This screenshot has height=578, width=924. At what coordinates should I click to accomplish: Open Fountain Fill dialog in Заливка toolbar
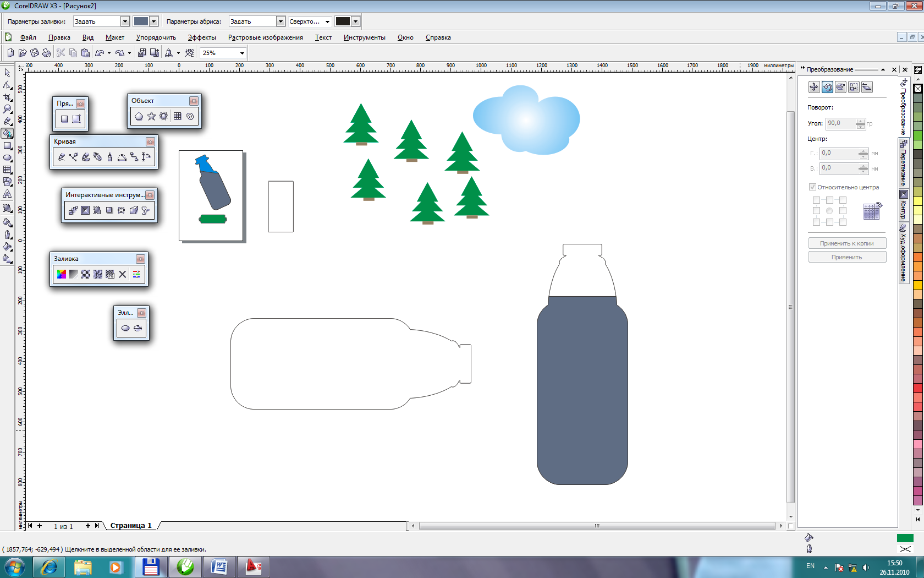pos(74,274)
